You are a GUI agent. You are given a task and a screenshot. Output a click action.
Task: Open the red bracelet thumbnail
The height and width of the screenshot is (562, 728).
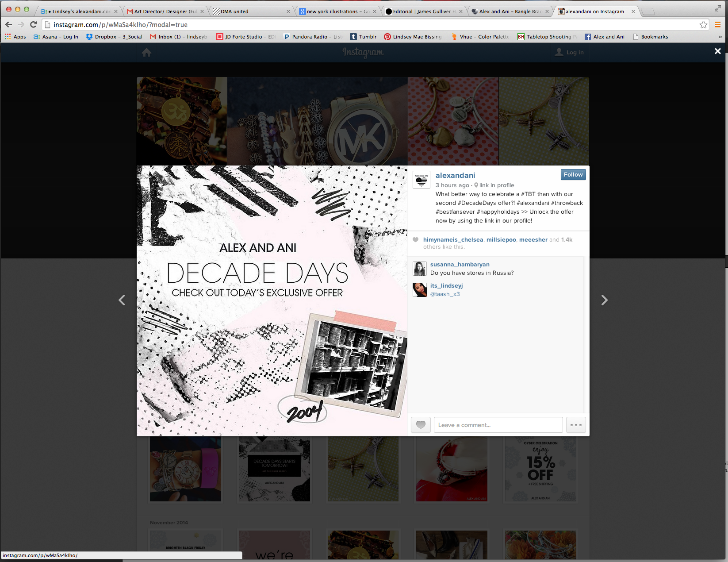(452, 469)
